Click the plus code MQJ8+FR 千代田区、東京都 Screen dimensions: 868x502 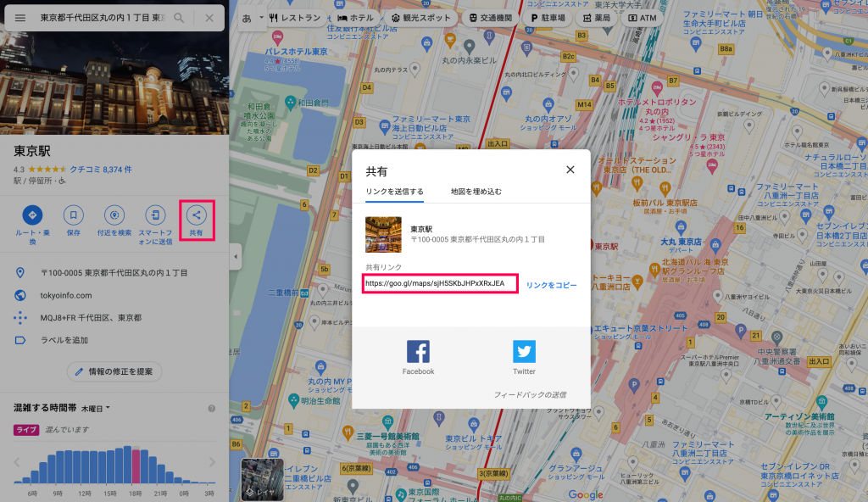91,317
